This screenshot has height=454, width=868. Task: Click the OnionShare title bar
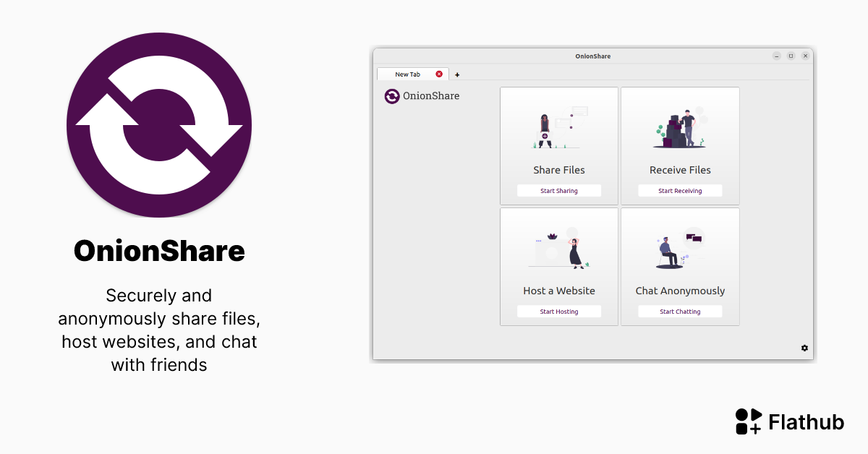(593, 56)
